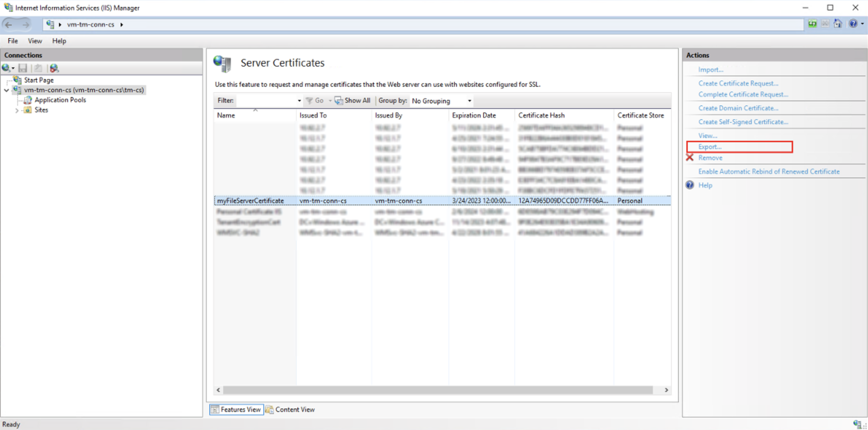Click the Create New Connection globe icon
The width and height of the screenshot is (868, 430).
[x=6, y=68]
